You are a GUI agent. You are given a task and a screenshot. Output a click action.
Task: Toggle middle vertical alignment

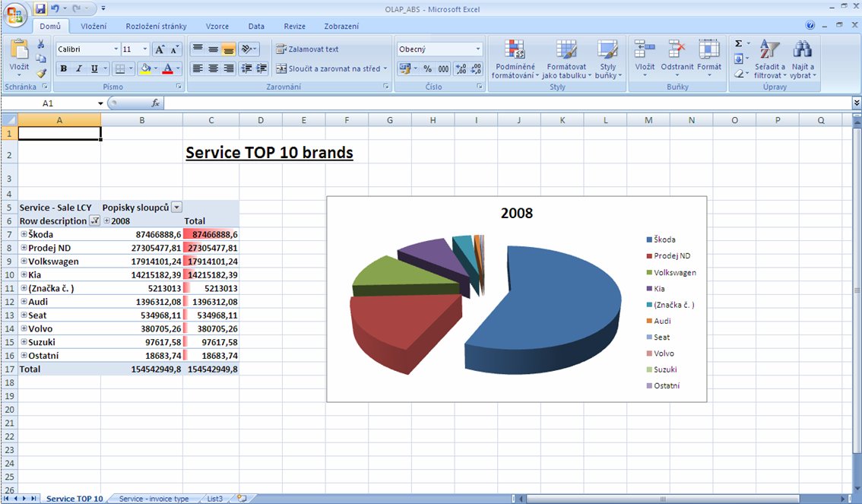coord(214,49)
